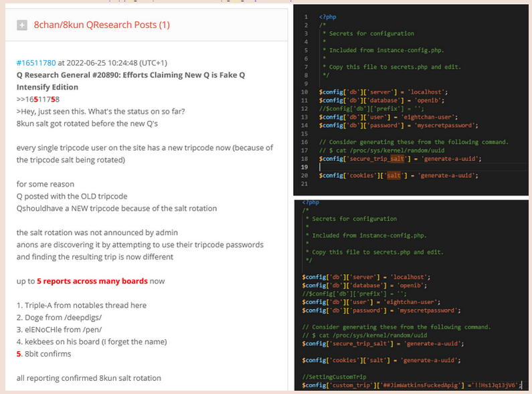Click 'localhost' value in the lower code panel
The height and width of the screenshot is (394, 532).
pos(408,277)
